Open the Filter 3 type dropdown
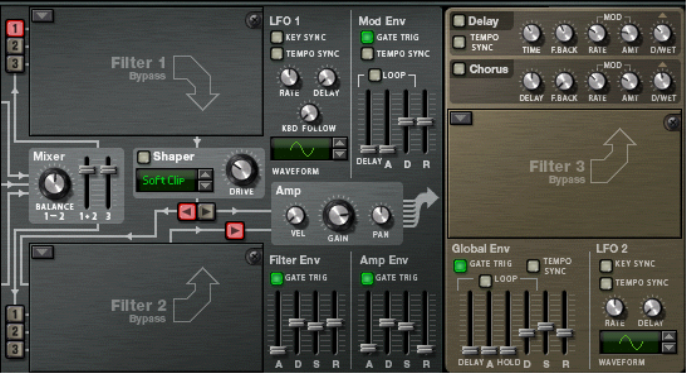Viewport: 686px width, 373px height. point(461,118)
